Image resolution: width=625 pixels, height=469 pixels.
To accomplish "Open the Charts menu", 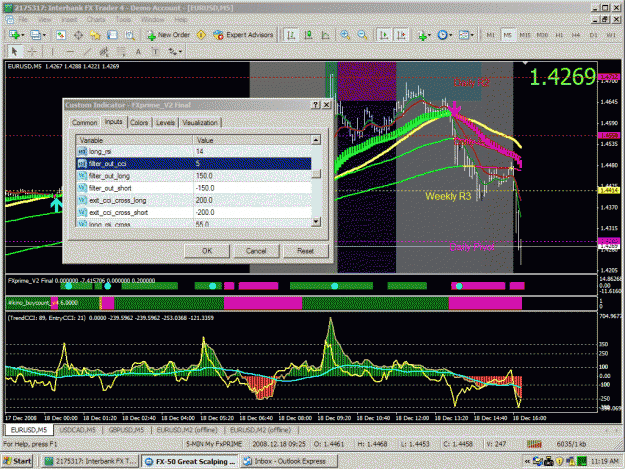I will [x=96, y=20].
